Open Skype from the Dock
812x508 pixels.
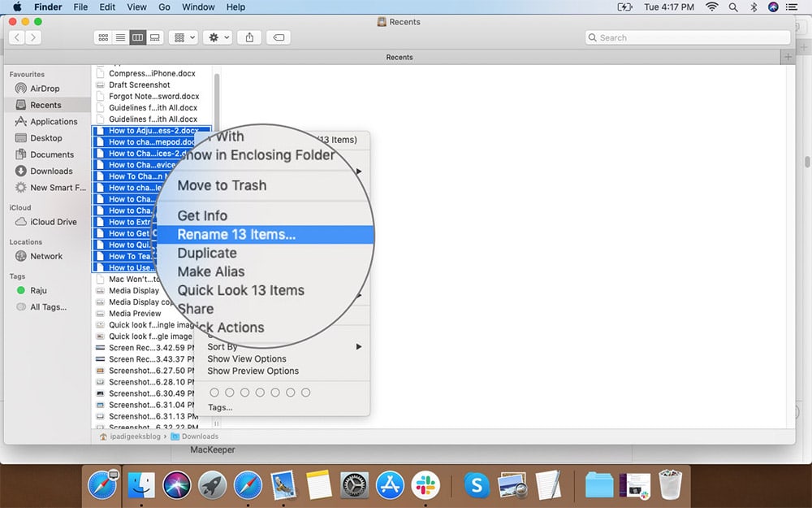point(476,485)
